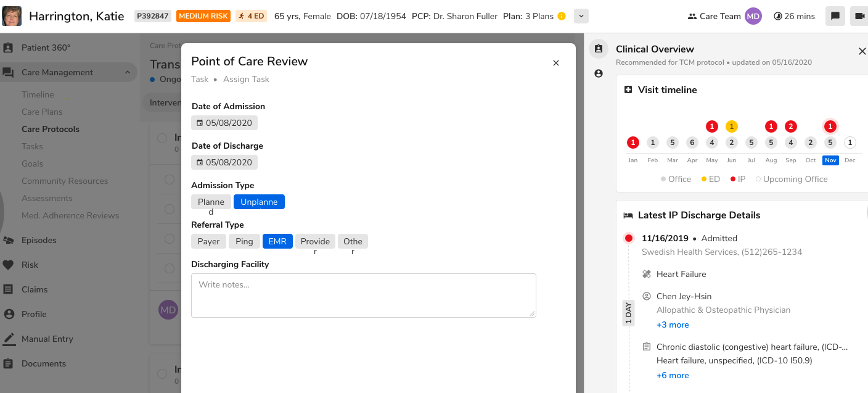Select Planned admission type
Screen dimensions: 868x393
point(211,202)
